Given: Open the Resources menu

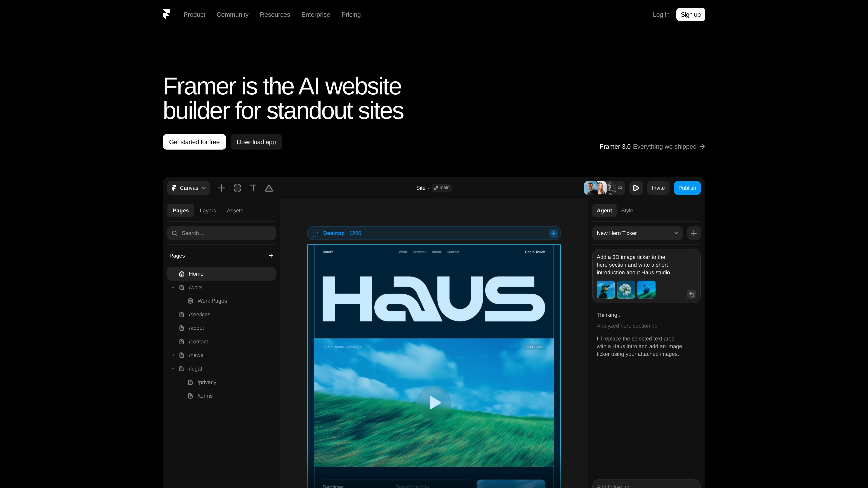Looking at the screenshot, I should click(x=275, y=14).
